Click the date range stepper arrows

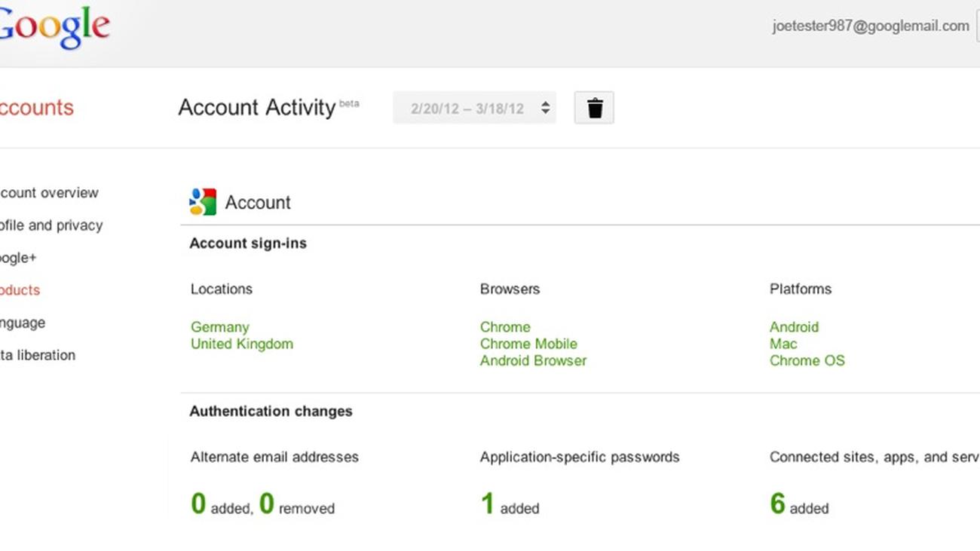click(545, 108)
